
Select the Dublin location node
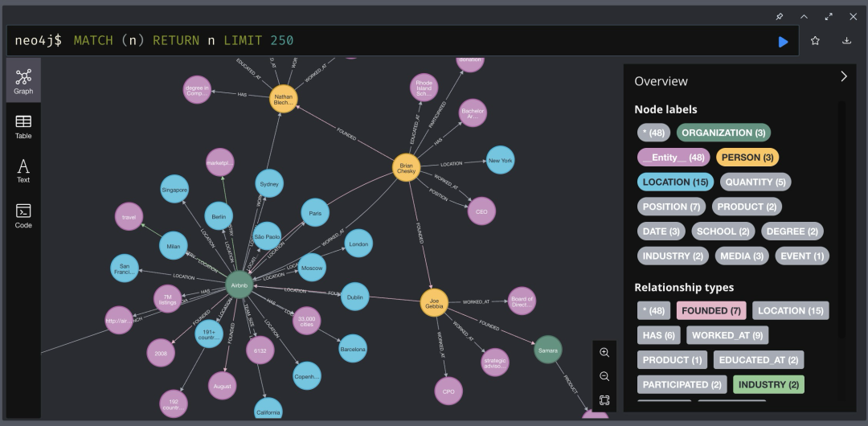tap(355, 297)
